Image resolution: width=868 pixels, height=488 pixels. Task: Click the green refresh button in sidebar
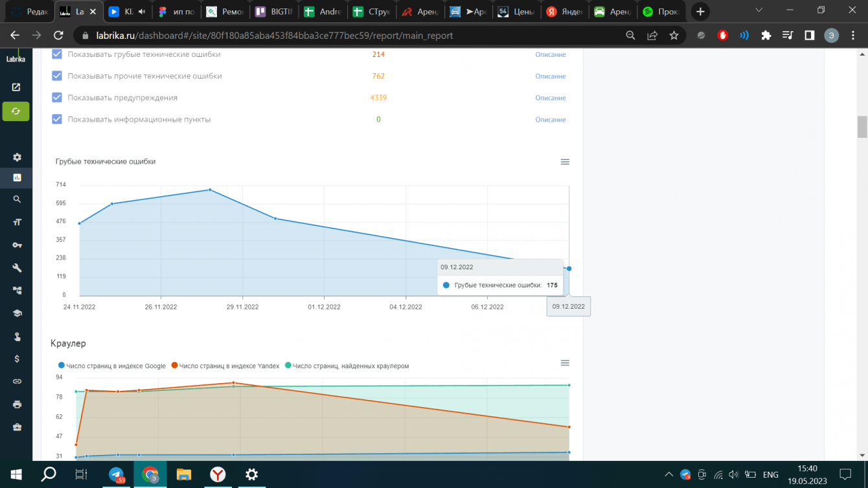[x=16, y=111]
